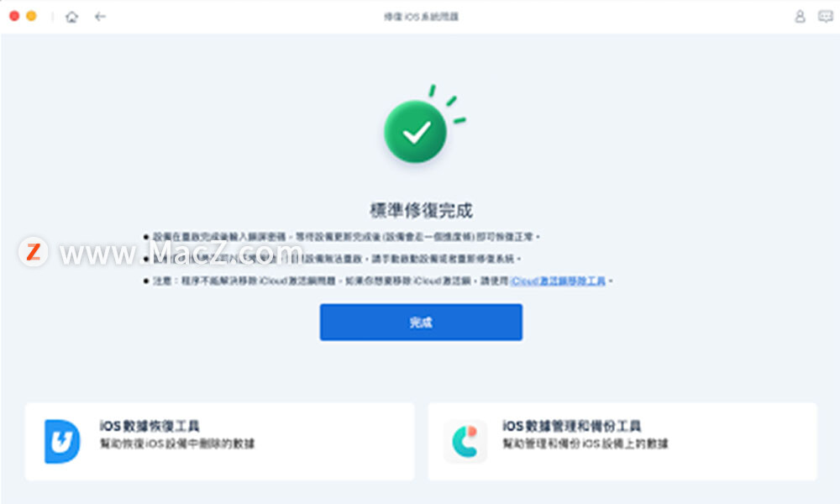Click the window title text at top
This screenshot has width=840, height=504.
pyautogui.click(x=421, y=17)
